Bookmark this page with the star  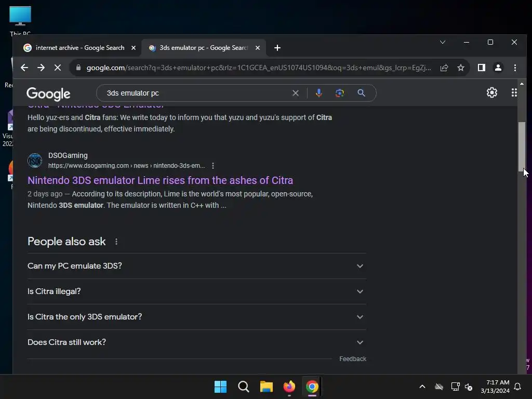click(460, 68)
